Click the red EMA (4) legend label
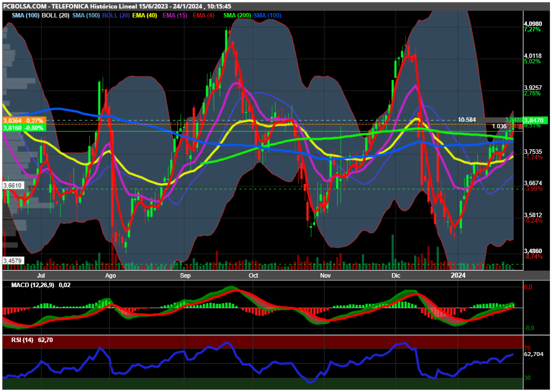Viewport: 552px width, 392px height. [x=203, y=15]
